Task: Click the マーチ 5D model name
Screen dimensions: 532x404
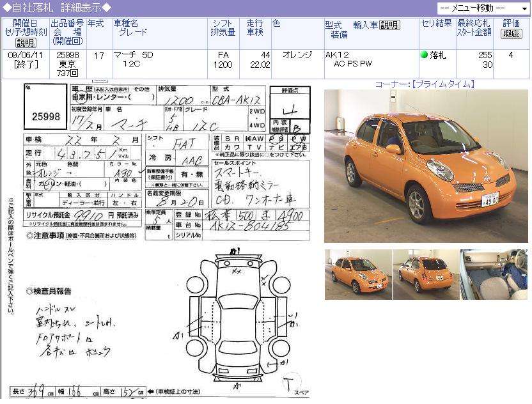Action: [134, 55]
